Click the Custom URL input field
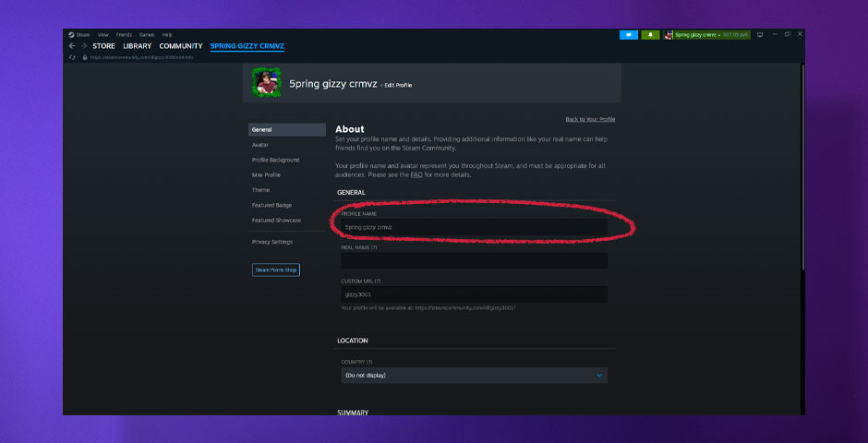Image resolution: width=868 pixels, height=443 pixels. [474, 294]
